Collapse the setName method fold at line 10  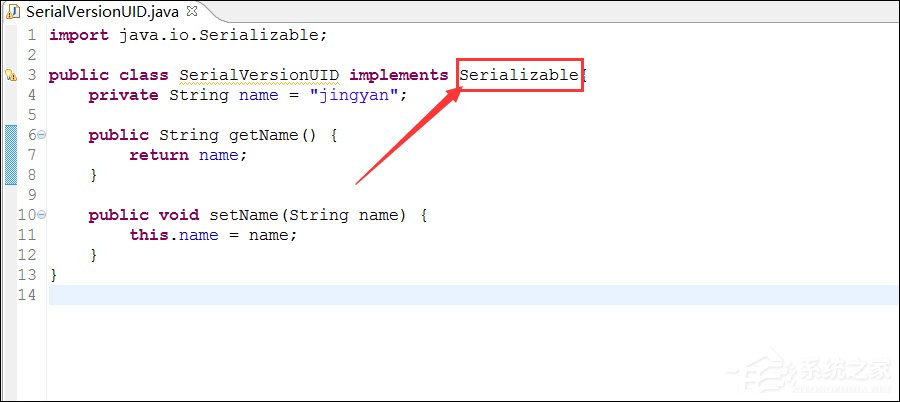pyautogui.click(x=41, y=215)
